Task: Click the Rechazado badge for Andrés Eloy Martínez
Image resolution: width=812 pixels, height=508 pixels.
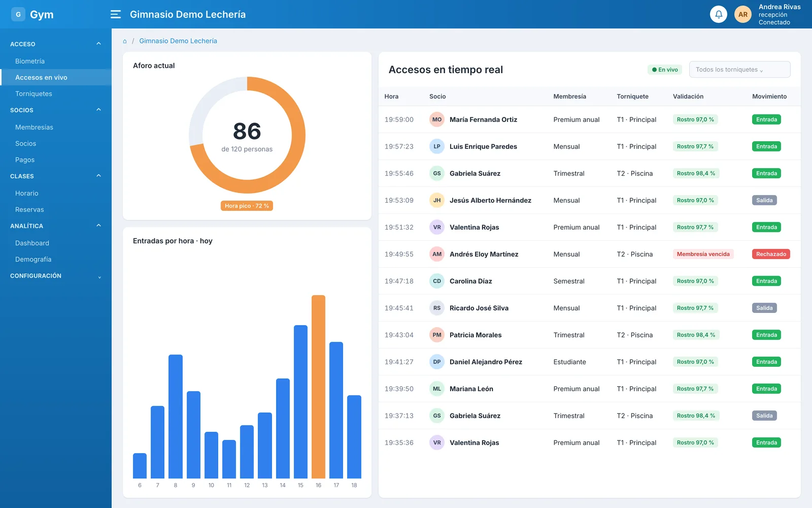Action: coord(771,254)
